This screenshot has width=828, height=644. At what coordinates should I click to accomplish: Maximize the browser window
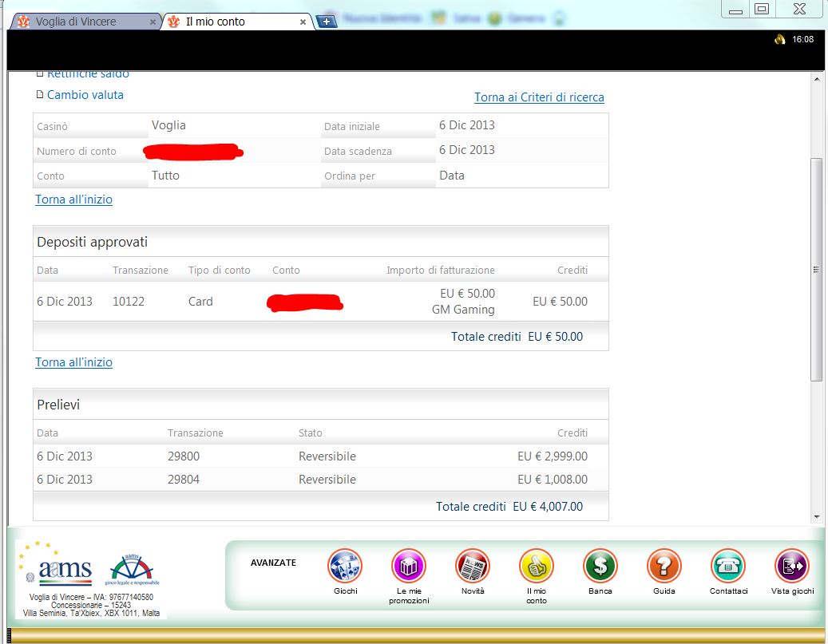coord(762,9)
